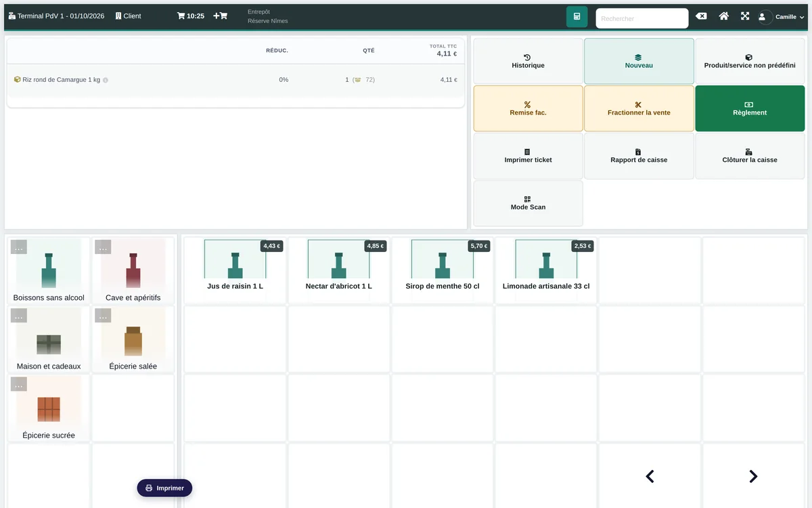Screen dimensions: 812x508
Task: Open the Camille user menu
Action: click(x=782, y=17)
